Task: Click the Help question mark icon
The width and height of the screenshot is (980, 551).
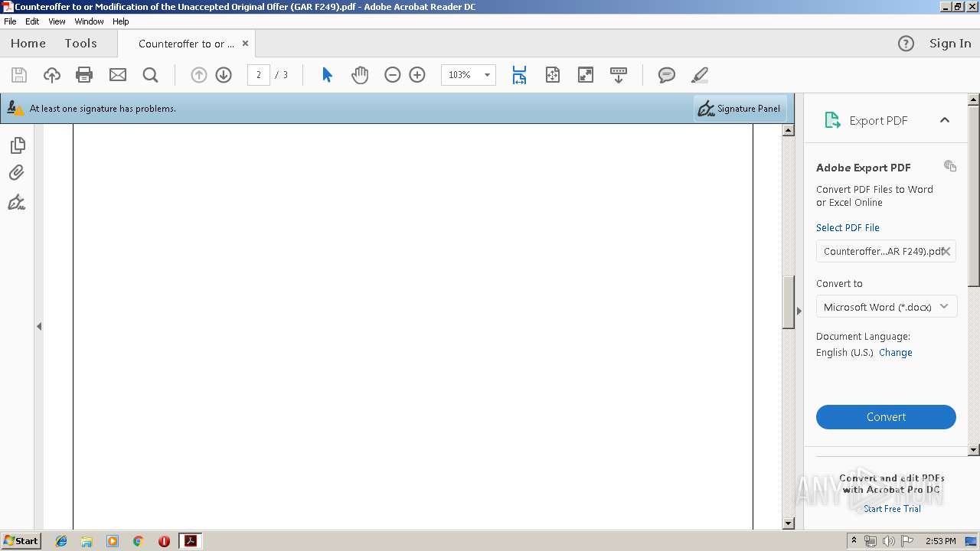Action: [x=906, y=44]
